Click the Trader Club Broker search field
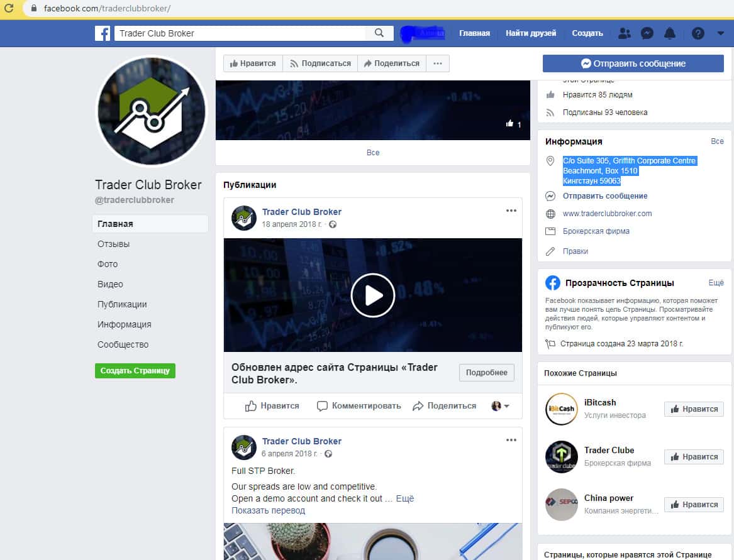 point(240,33)
